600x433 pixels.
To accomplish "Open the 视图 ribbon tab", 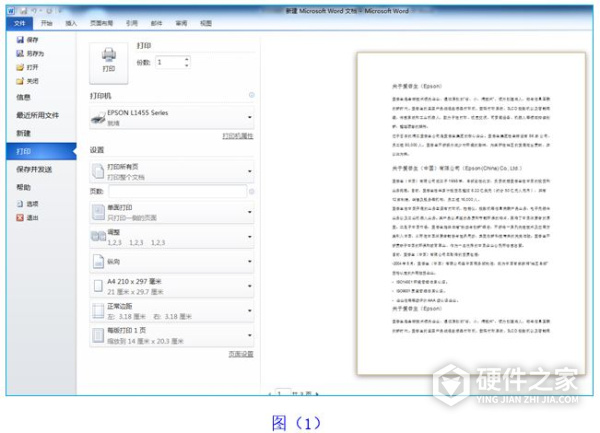I will [206, 23].
